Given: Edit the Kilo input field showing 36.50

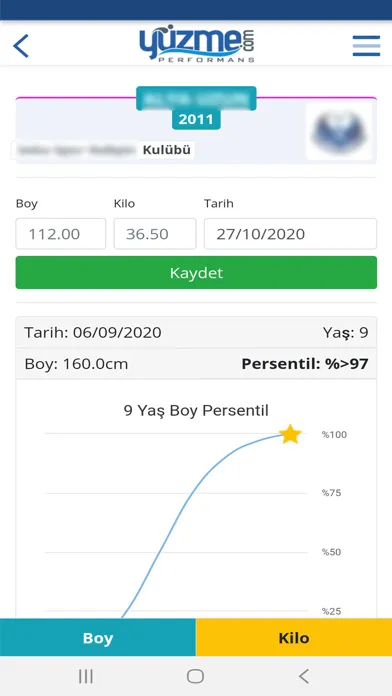Looking at the screenshot, I should 155,233.
